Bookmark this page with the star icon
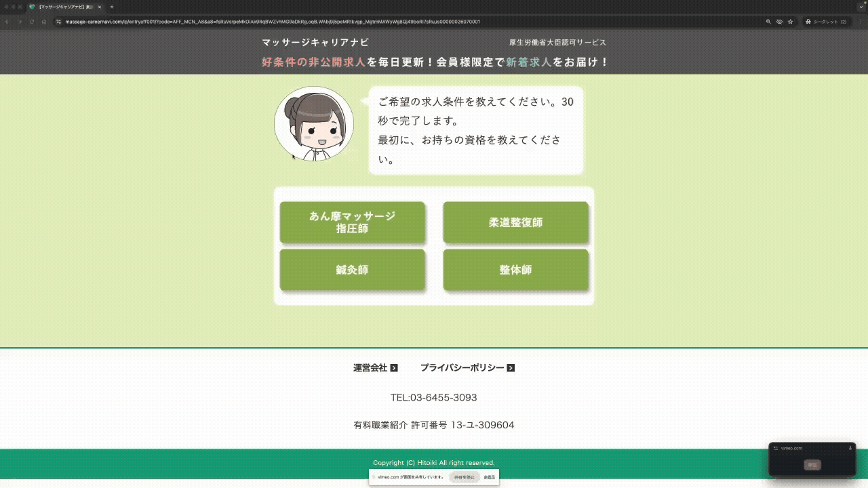The height and width of the screenshot is (488, 868). point(790,22)
